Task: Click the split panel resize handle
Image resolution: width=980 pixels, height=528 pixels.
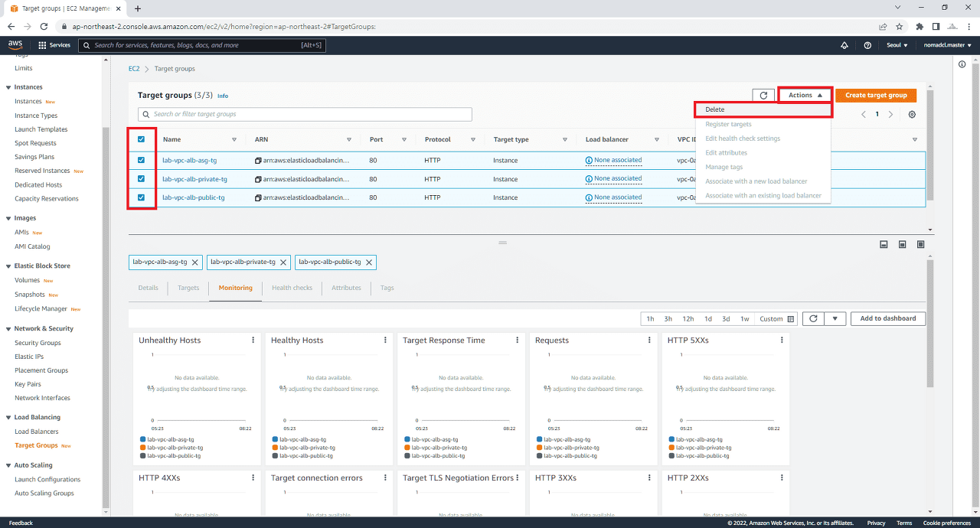Action: coord(503,243)
